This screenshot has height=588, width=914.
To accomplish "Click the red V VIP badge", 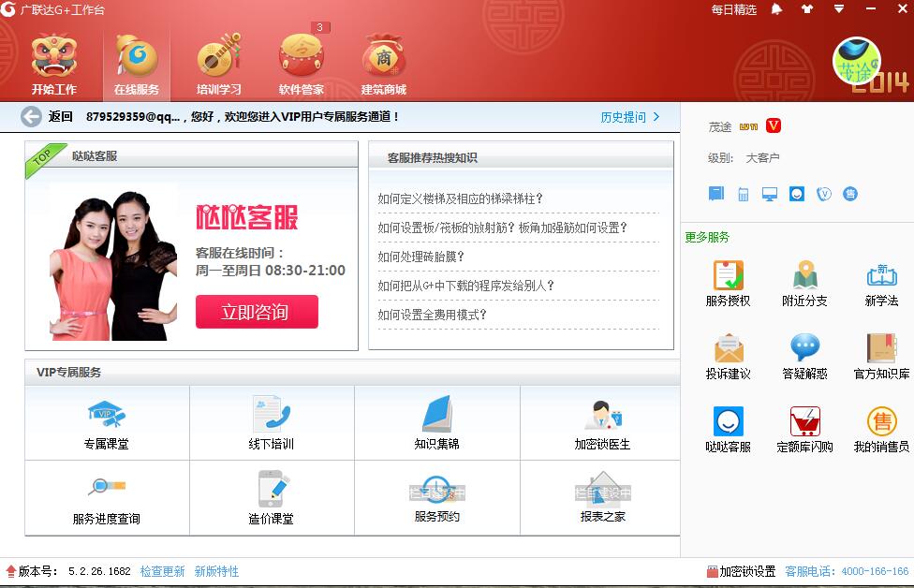I will [x=773, y=125].
